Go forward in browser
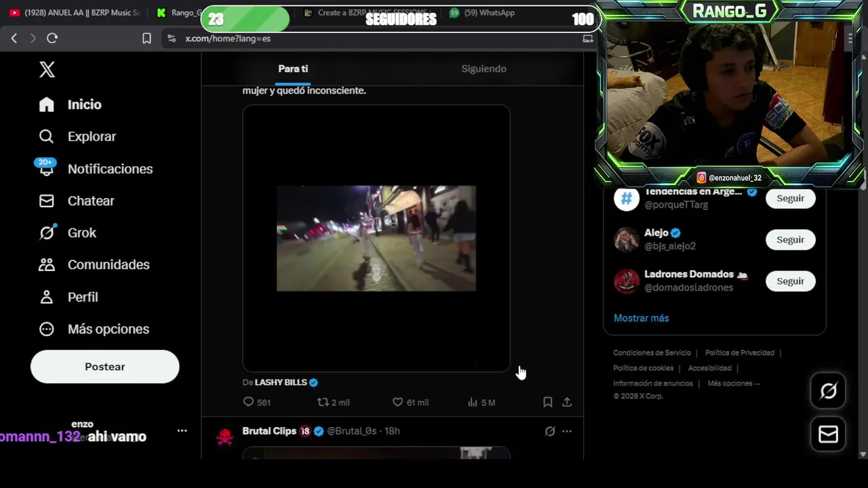 33,39
